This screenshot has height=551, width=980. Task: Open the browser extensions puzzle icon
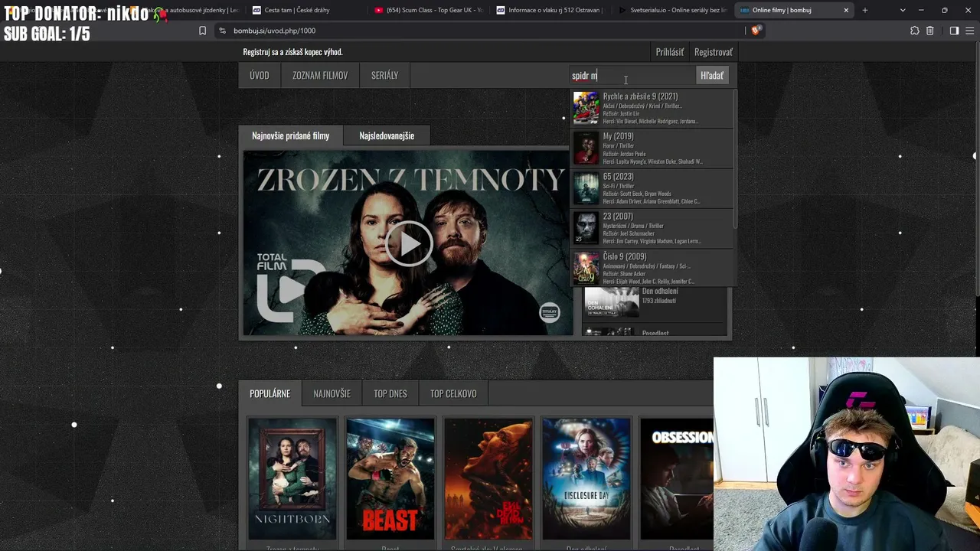(x=914, y=31)
